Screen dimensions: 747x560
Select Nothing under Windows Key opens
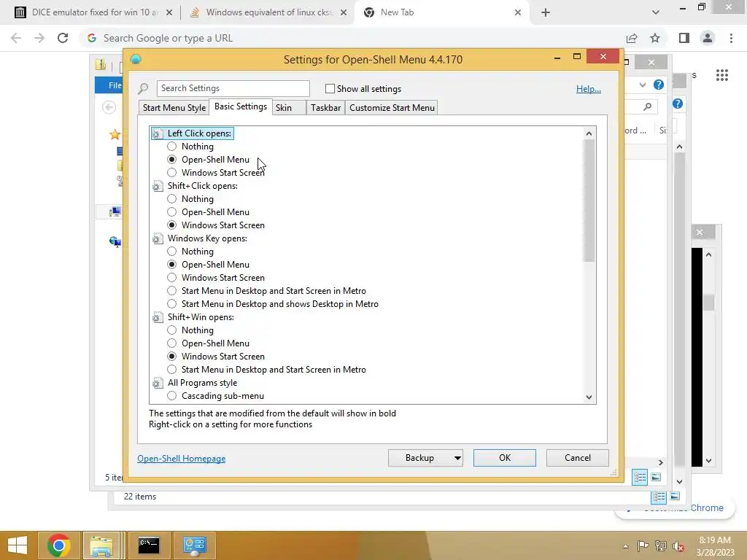(171, 252)
